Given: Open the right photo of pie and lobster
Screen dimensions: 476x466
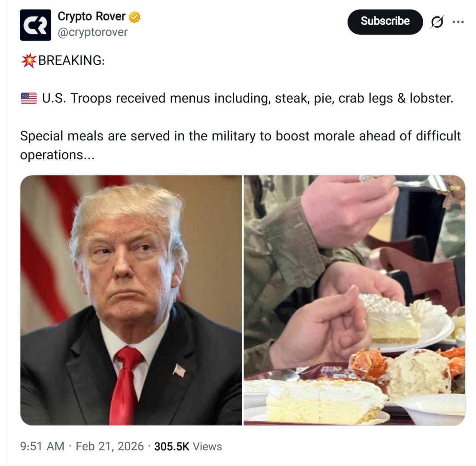Looking at the screenshot, I should (354, 300).
